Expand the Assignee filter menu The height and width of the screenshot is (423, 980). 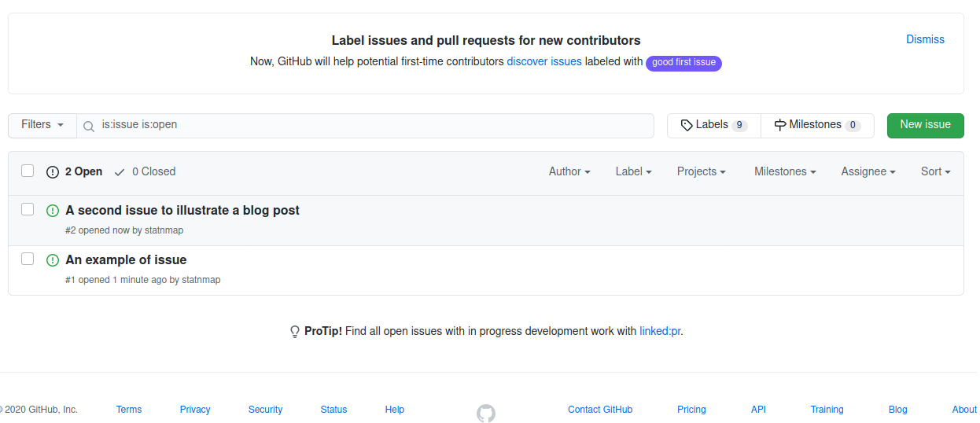tap(868, 171)
